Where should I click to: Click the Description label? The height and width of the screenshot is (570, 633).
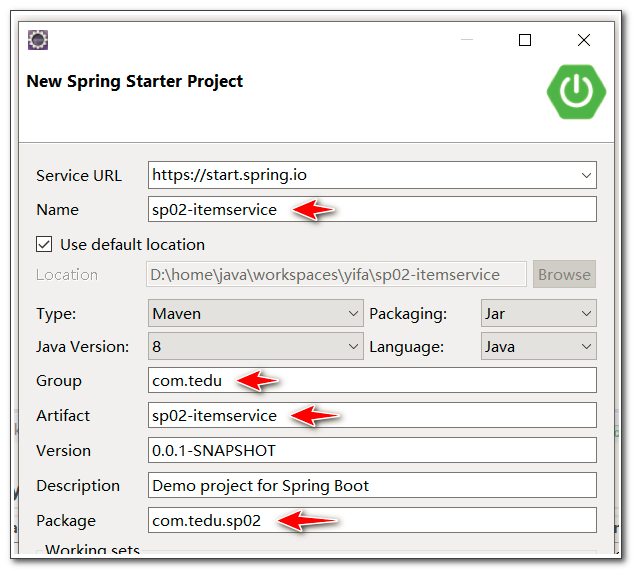78,486
